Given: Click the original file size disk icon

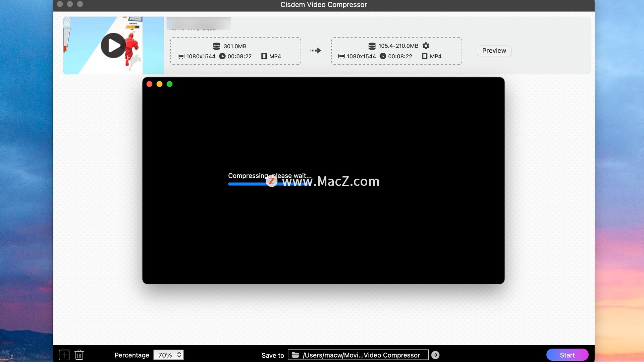Looking at the screenshot, I should (216, 46).
